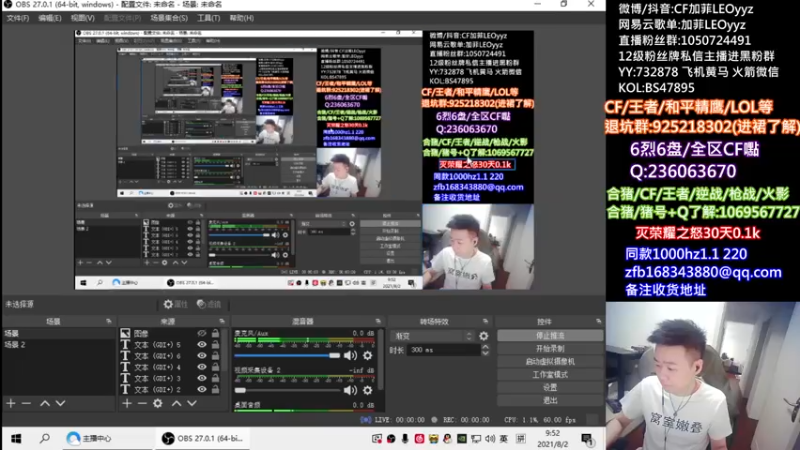This screenshot has width=800, height=450.
Task: Pop out the 混音器 dock panel
Action: click(x=378, y=321)
